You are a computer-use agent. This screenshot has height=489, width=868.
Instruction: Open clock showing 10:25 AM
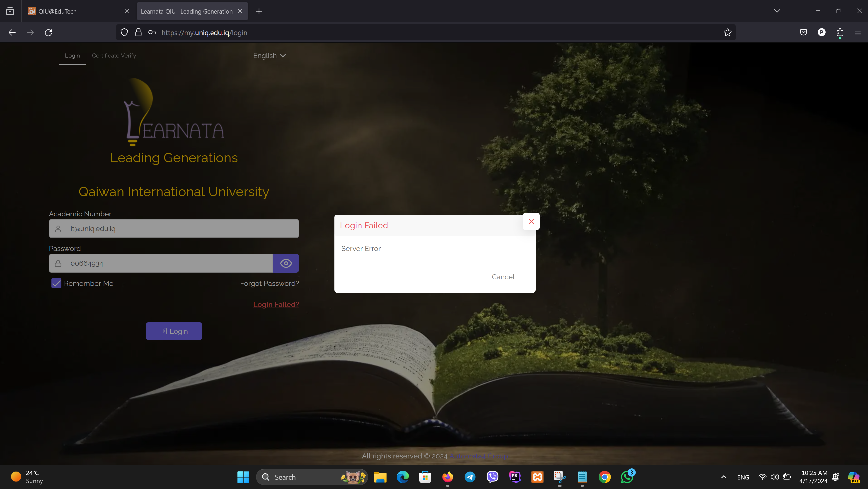click(x=814, y=477)
